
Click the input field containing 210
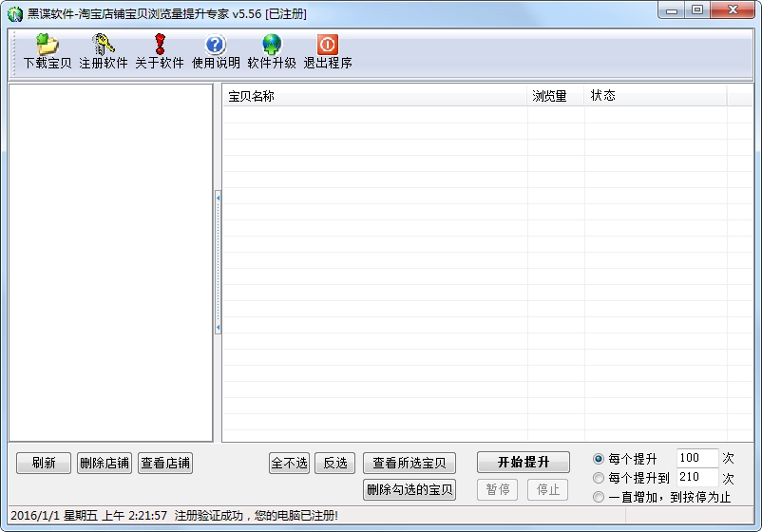click(697, 477)
